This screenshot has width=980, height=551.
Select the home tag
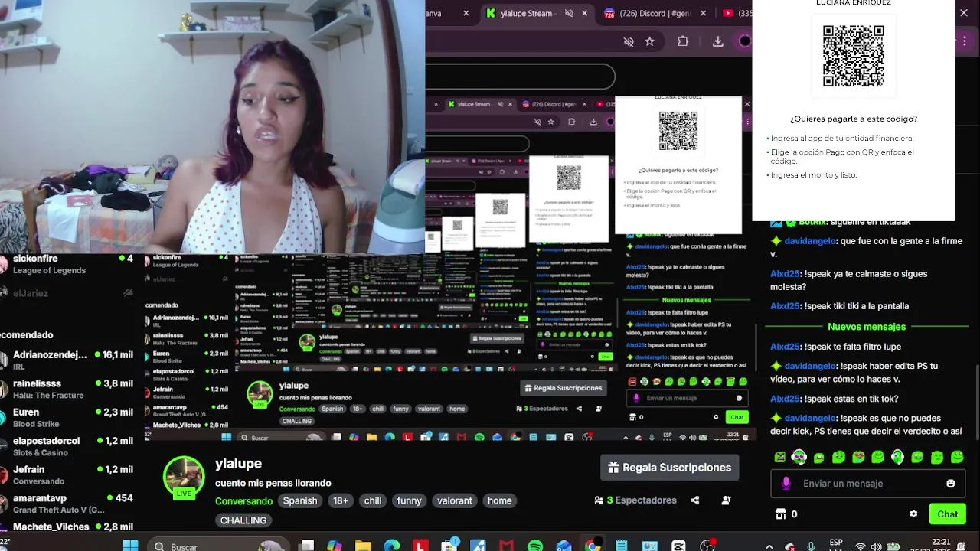pos(500,500)
